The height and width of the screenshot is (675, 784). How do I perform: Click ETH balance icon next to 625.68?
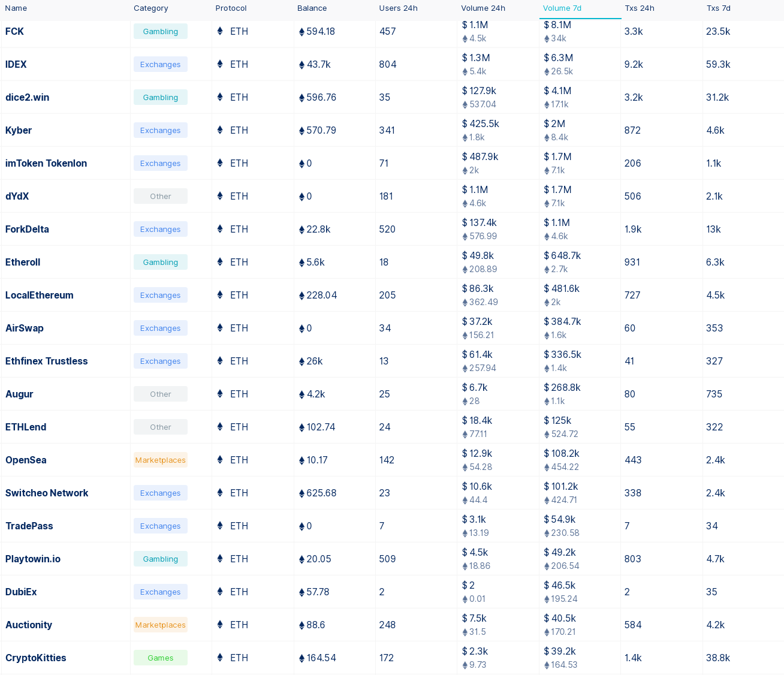tap(301, 493)
